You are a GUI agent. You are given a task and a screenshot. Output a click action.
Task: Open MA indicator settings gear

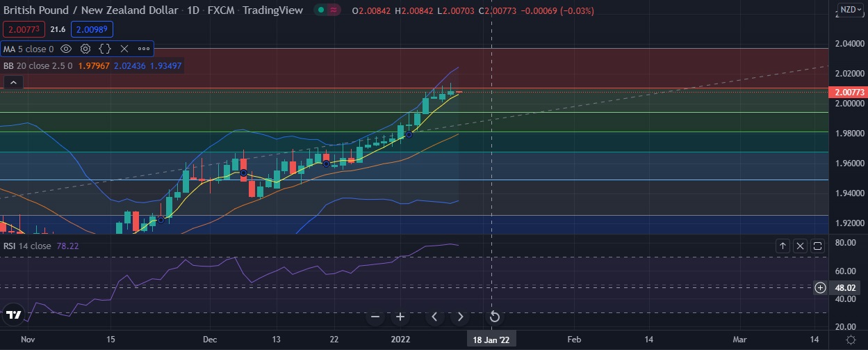click(85, 49)
